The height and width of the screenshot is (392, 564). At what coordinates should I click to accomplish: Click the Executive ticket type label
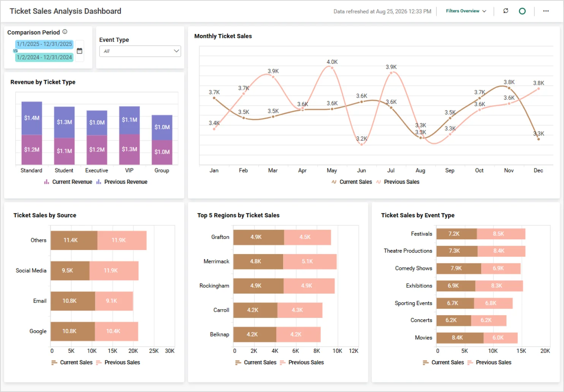coord(97,171)
